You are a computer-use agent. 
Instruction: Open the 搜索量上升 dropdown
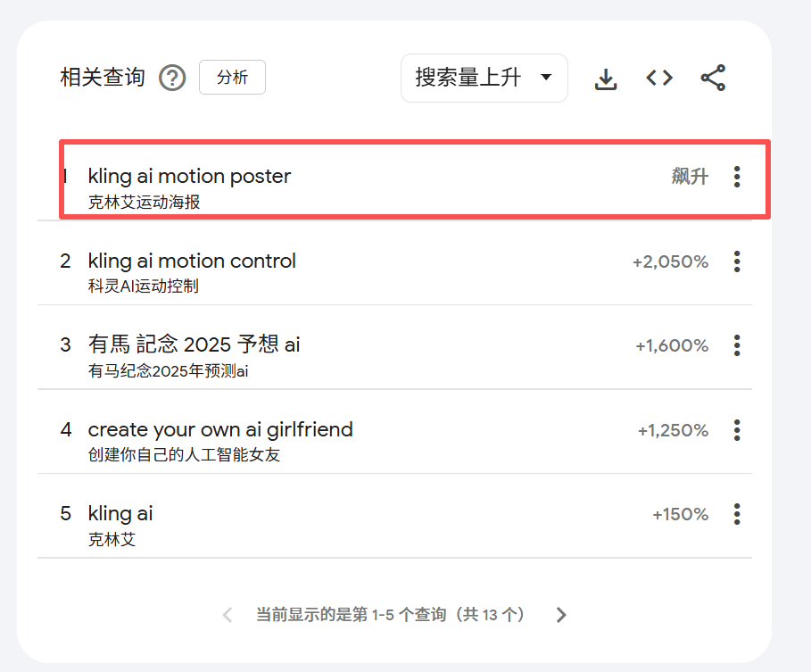(x=484, y=79)
